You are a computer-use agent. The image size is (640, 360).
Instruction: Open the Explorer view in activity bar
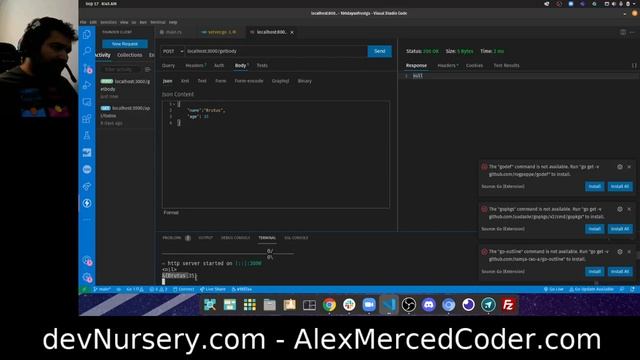click(x=87, y=34)
